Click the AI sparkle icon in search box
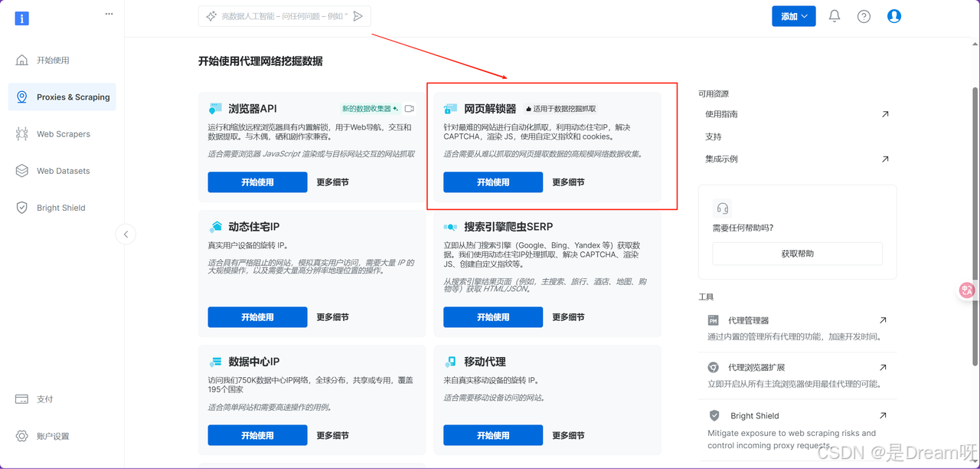980x469 pixels. [x=211, y=16]
